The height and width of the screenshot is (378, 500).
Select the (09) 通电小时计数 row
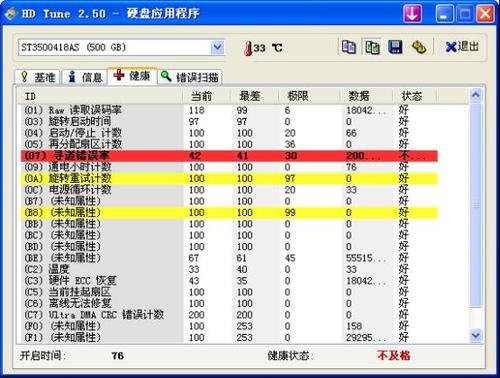(229, 167)
